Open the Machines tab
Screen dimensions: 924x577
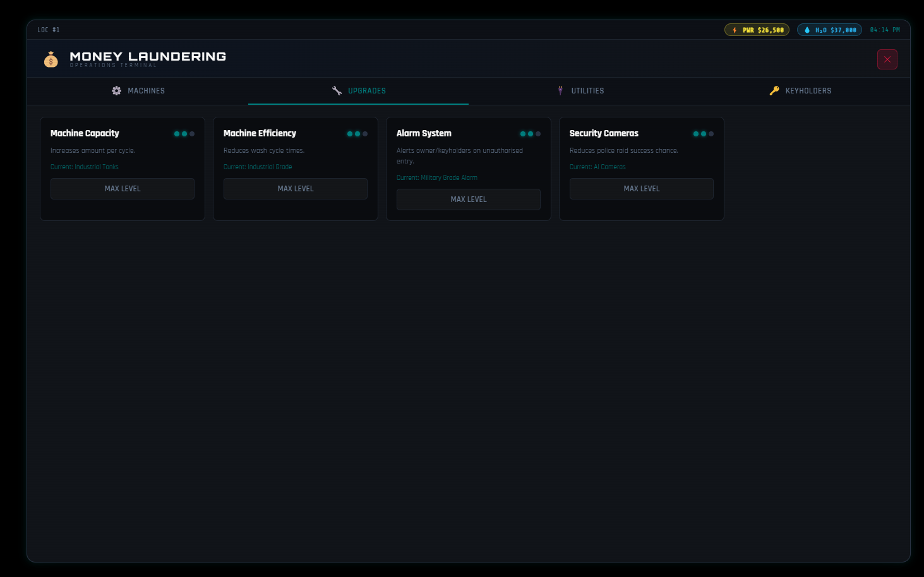point(138,91)
